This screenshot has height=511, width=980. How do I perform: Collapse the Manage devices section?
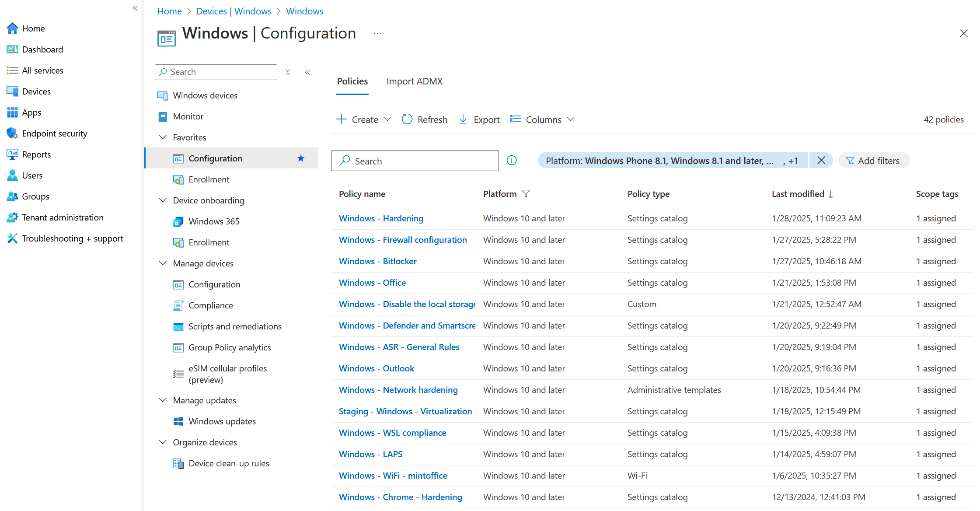tap(163, 263)
